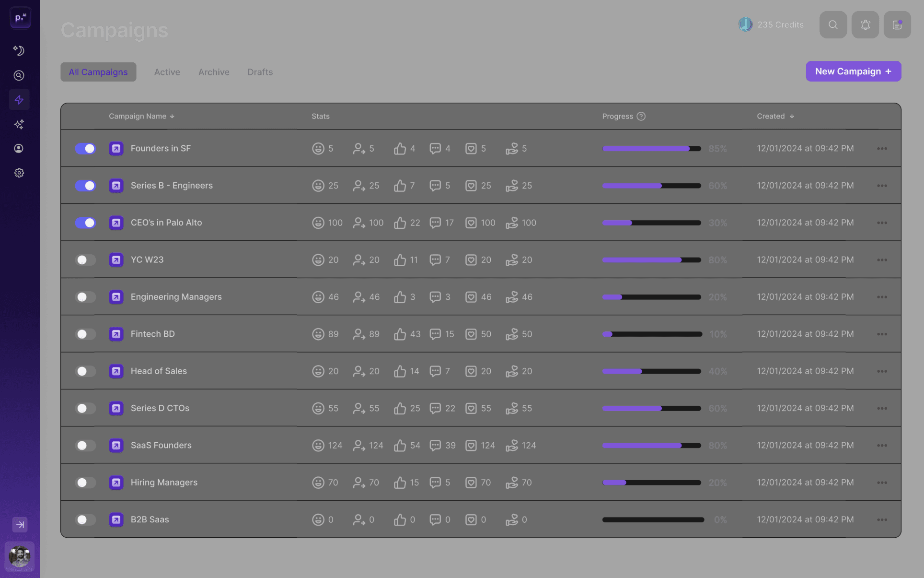This screenshot has height=578, width=924.
Task: Open more options for Fintech BD row
Action: point(882,334)
